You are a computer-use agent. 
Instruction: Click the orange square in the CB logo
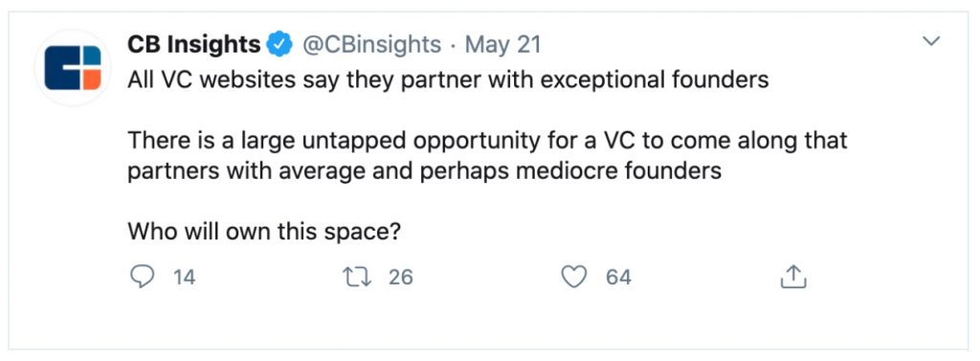[91, 79]
